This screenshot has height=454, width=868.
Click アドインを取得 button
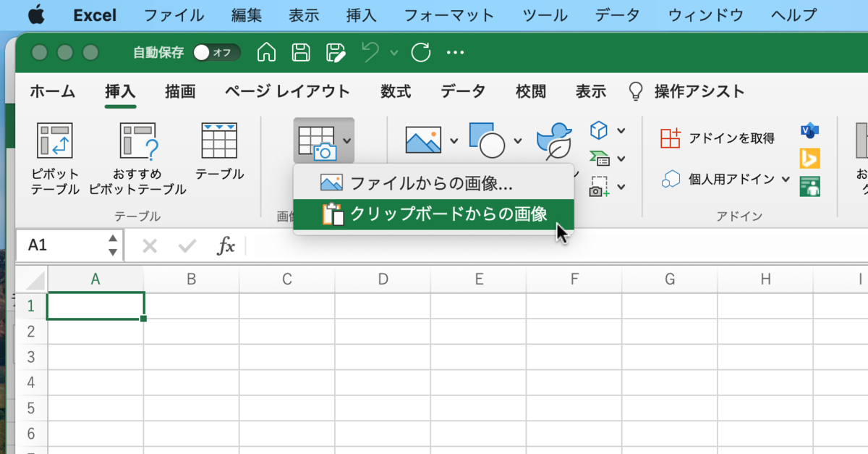[x=717, y=138]
